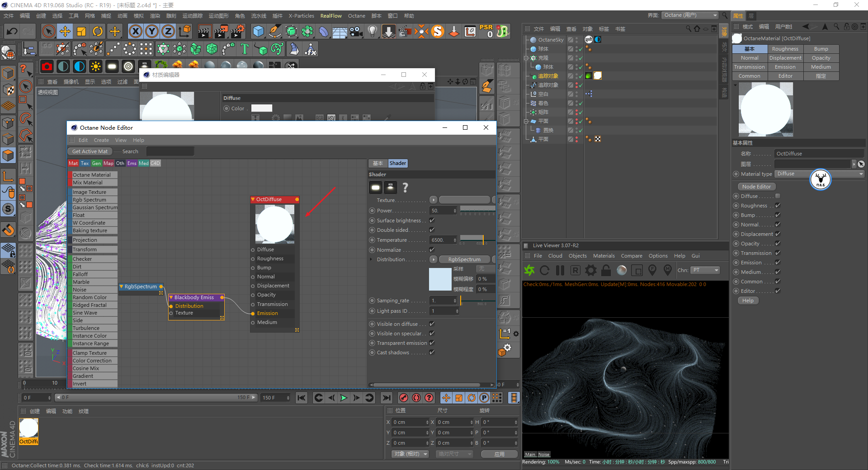Toggle Visible on specular checkbox
The width and height of the screenshot is (868, 470).
(432, 334)
